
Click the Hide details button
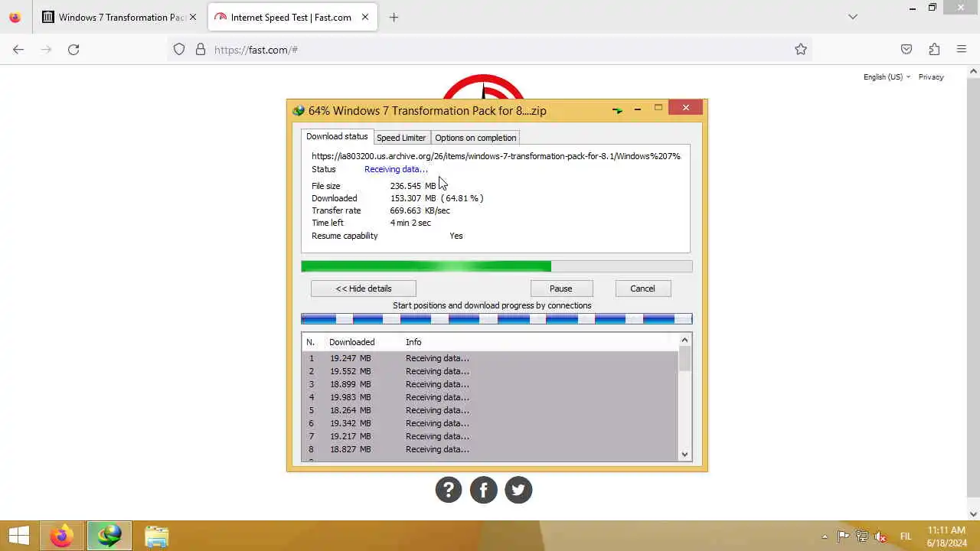(364, 289)
